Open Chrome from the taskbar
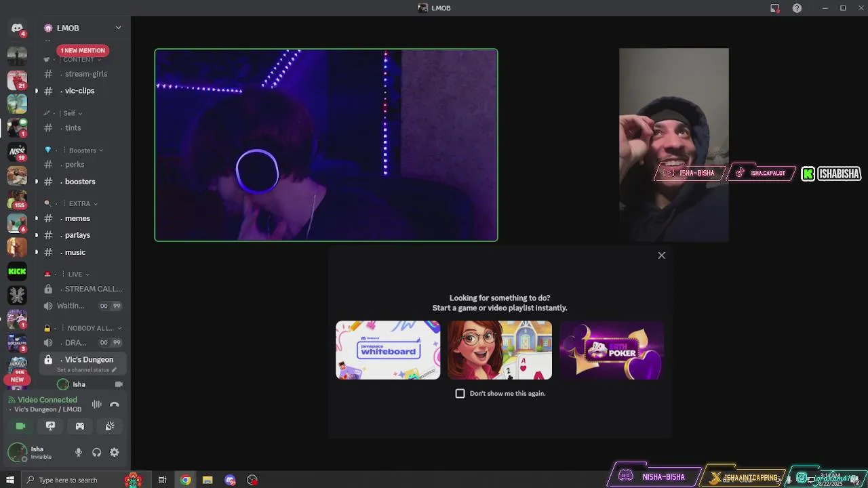Screen dimensions: 868x488 [185, 480]
